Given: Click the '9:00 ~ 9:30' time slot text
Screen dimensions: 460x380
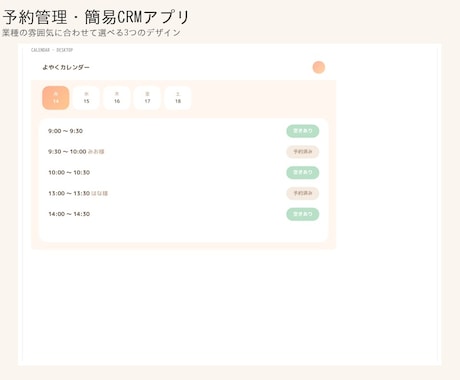Looking at the screenshot, I should click(65, 131).
